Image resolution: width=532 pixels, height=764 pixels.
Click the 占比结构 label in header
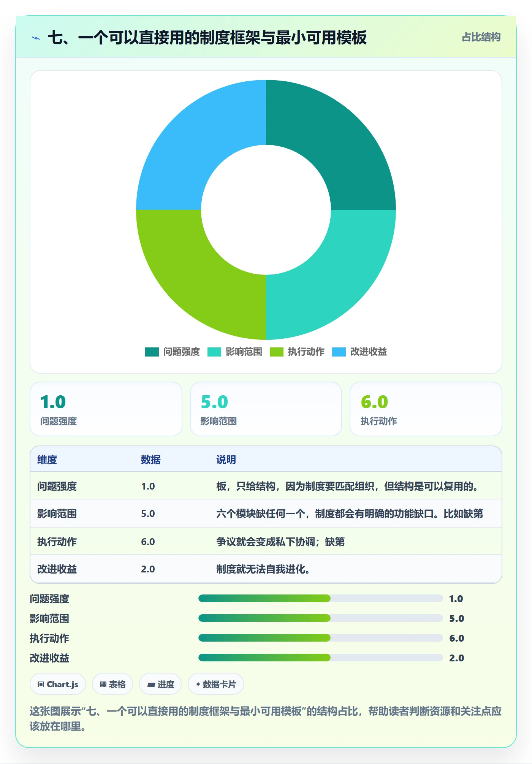(481, 37)
